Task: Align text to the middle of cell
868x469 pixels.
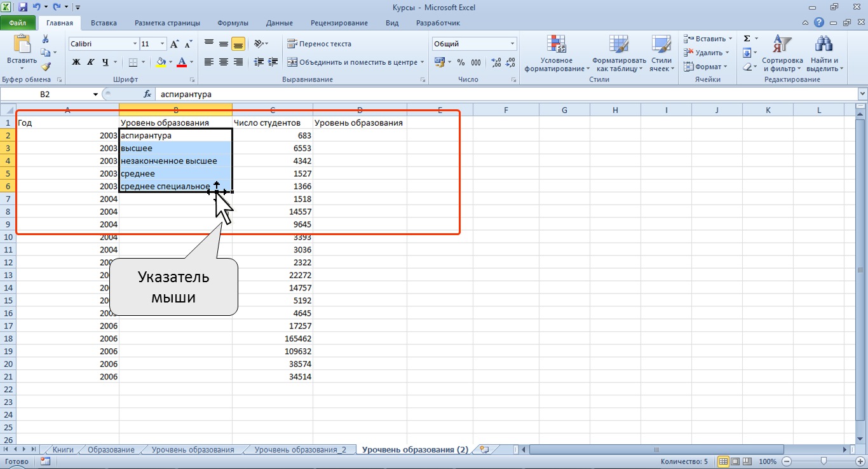Action: point(224,44)
